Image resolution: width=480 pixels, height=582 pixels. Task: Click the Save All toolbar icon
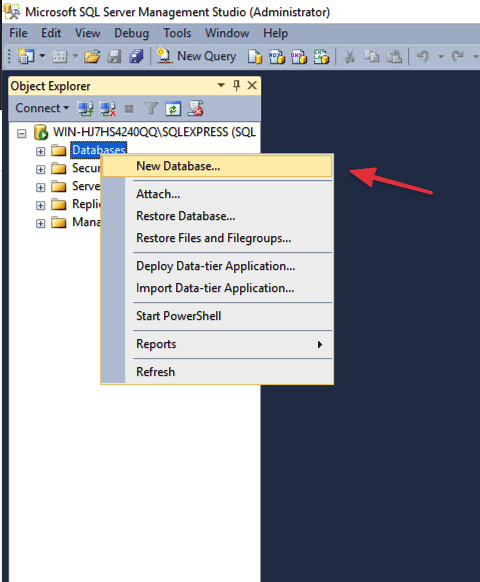[x=136, y=56]
